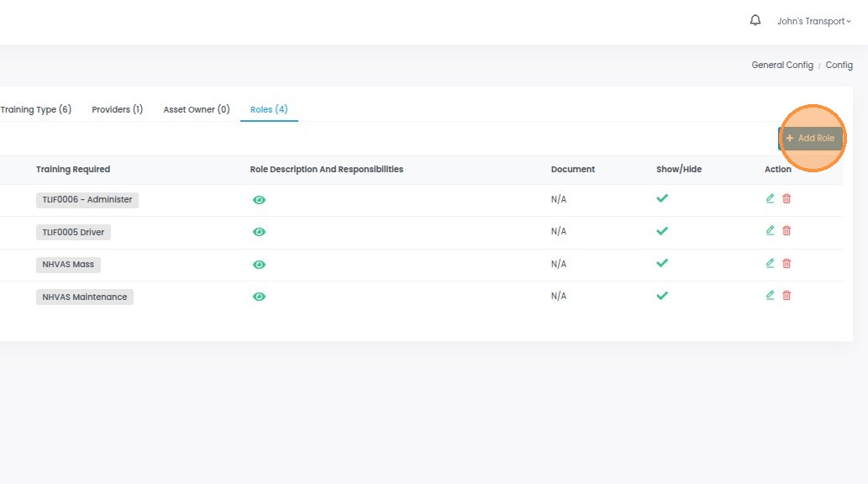Click the Training Required column header

[73, 169]
